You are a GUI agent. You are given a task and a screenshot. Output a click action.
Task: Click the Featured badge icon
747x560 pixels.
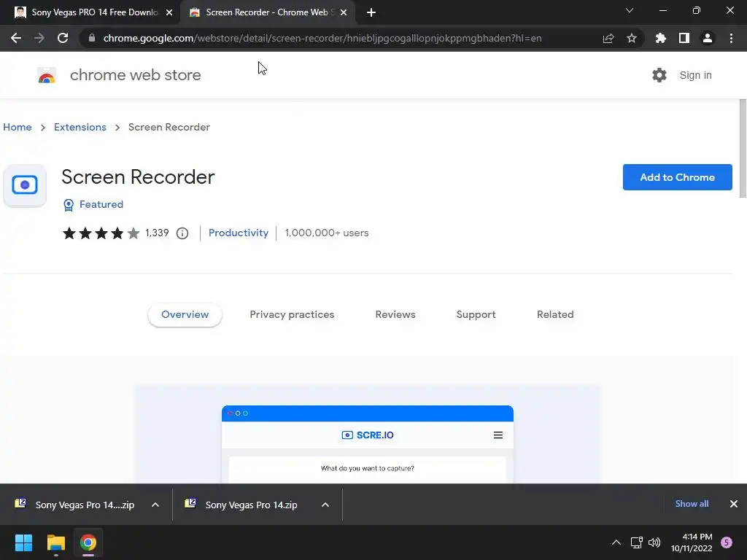[69, 205]
